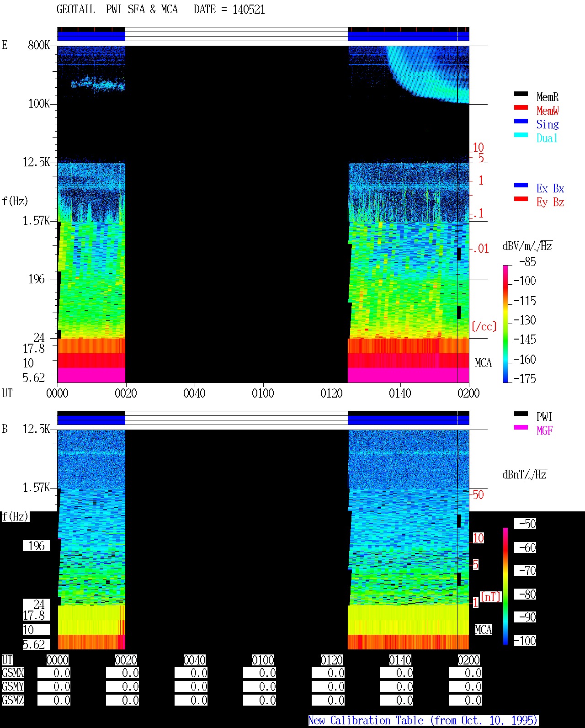Click the "MemW" legend text
Screen dimensions: 585x728
548,111
